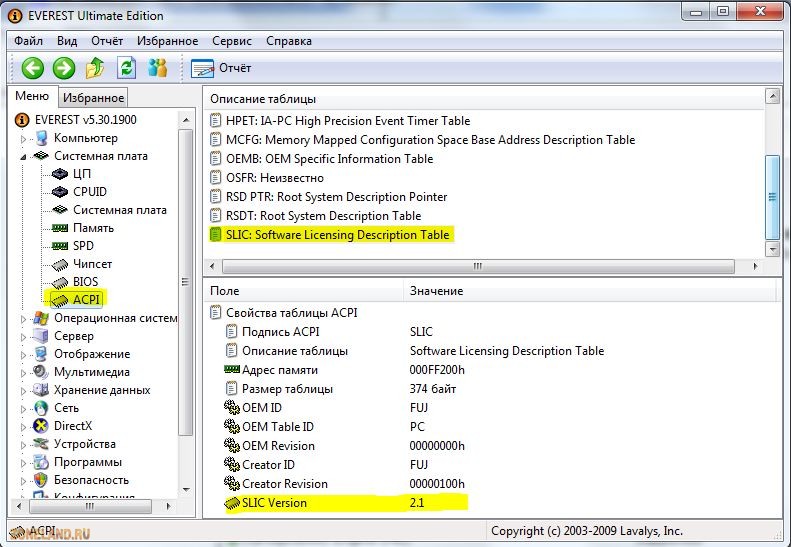Open the Избранное menu in menu bar
This screenshot has height=547, width=791.
tap(167, 41)
